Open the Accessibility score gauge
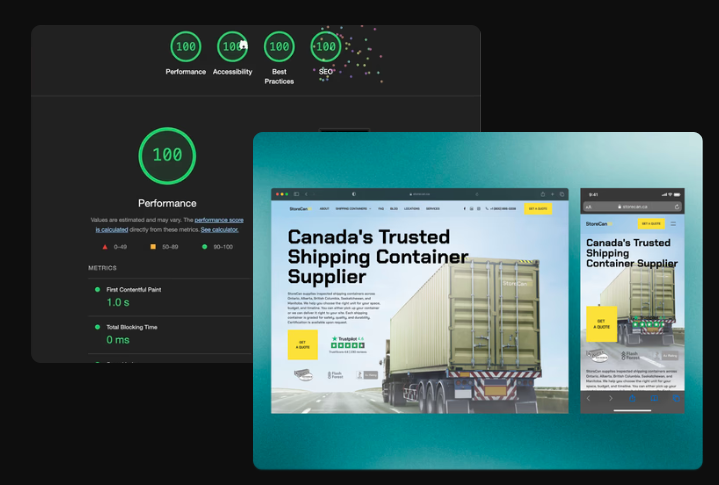This screenshot has width=719, height=485. [x=232, y=46]
